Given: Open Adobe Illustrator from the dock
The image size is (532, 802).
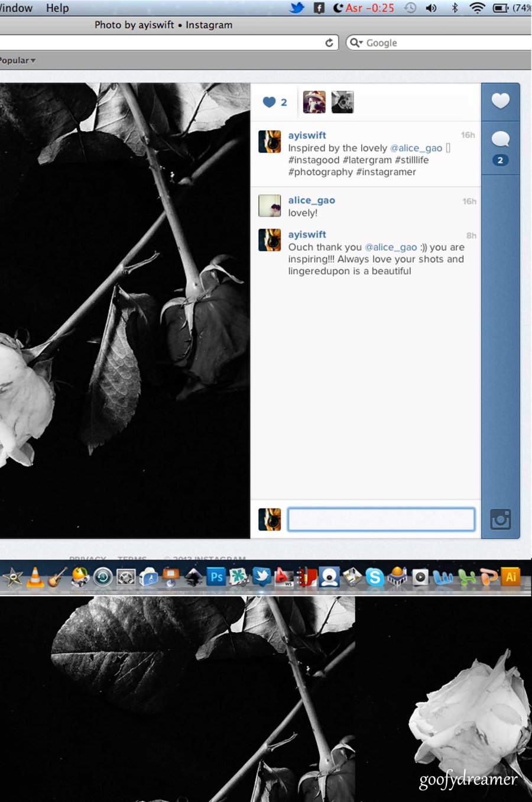Looking at the screenshot, I should (511, 577).
